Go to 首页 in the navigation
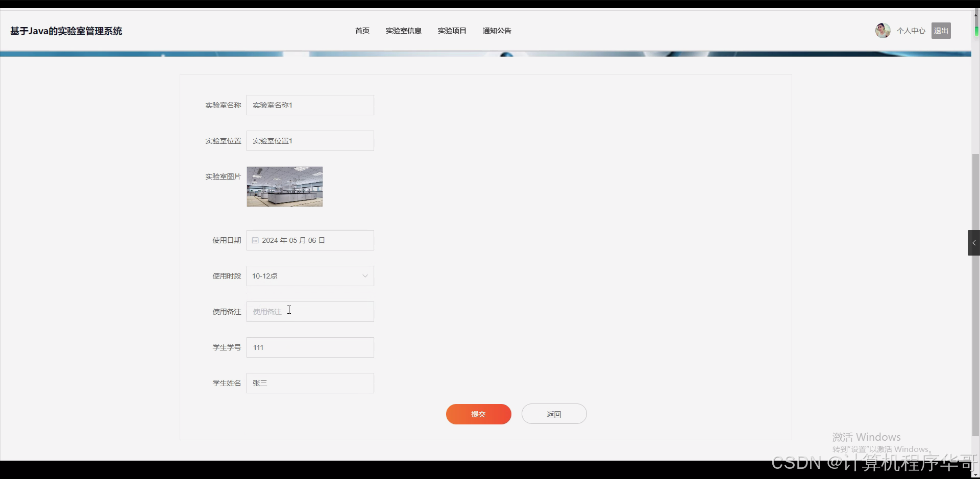980x479 pixels. 362,31
